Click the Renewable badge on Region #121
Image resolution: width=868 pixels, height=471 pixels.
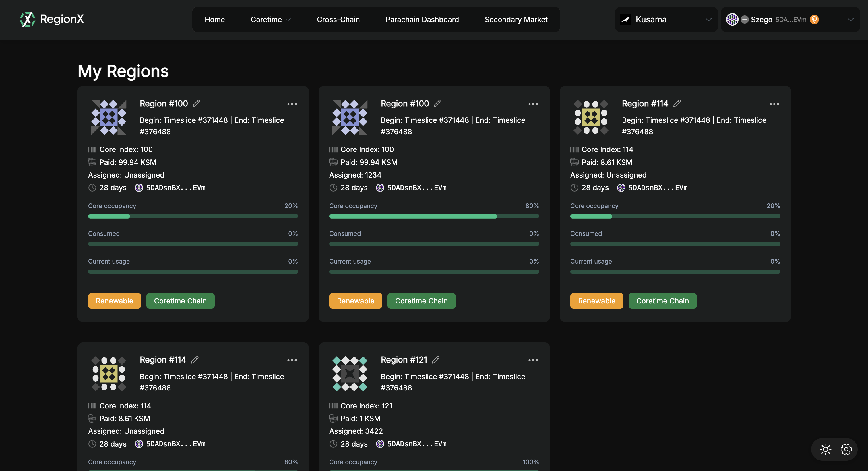355,470
